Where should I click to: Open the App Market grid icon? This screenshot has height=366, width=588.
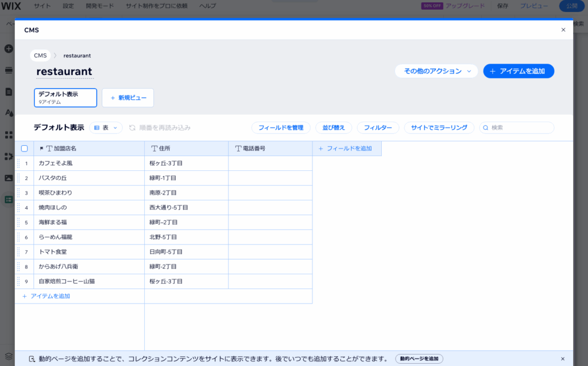(x=8, y=135)
